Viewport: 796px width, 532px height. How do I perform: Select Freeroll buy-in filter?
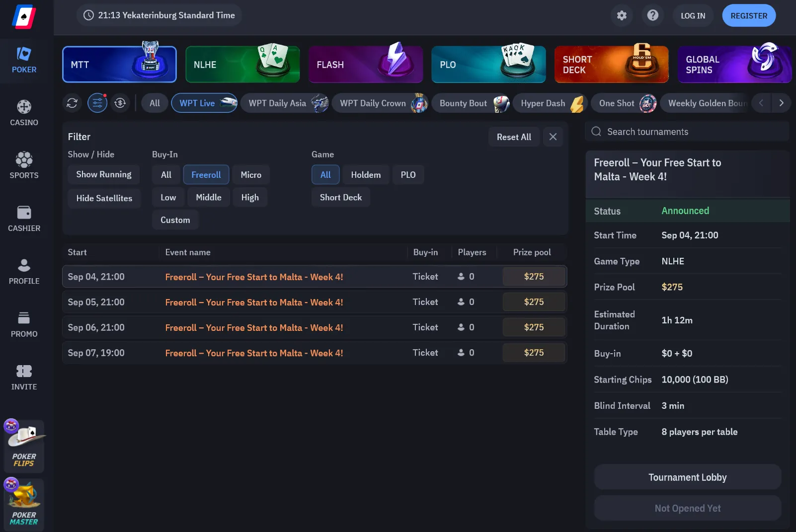coord(206,175)
